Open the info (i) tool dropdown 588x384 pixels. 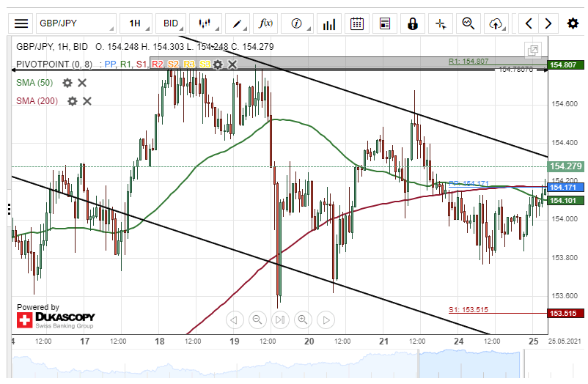coord(297,23)
